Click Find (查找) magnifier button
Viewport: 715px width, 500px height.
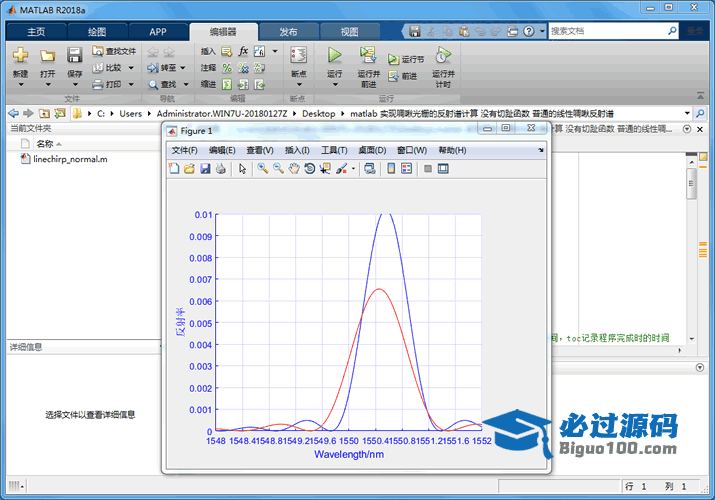coord(162,84)
